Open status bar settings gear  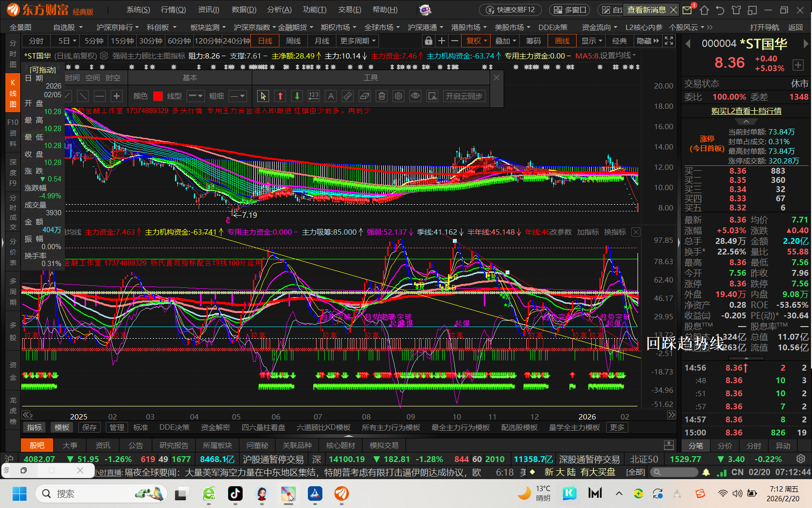(x=801, y=459)
